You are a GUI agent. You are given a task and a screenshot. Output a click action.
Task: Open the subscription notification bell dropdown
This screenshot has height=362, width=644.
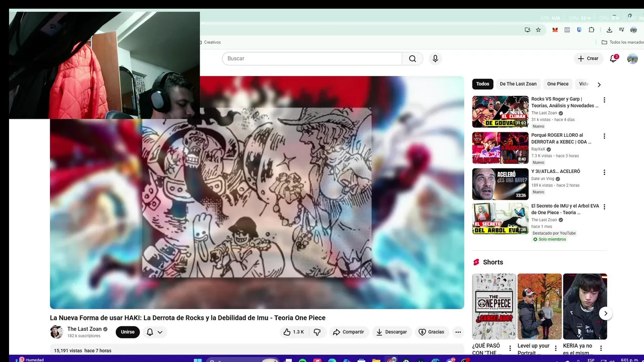(154, 332)
